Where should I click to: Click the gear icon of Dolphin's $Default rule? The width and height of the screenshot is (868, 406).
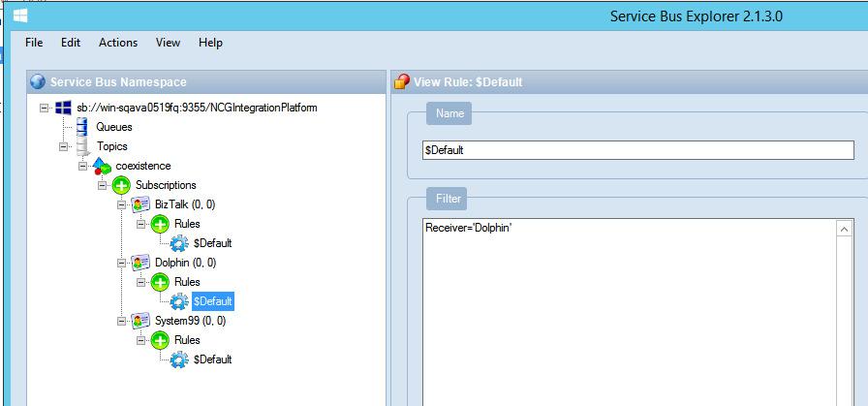[179, 301]
